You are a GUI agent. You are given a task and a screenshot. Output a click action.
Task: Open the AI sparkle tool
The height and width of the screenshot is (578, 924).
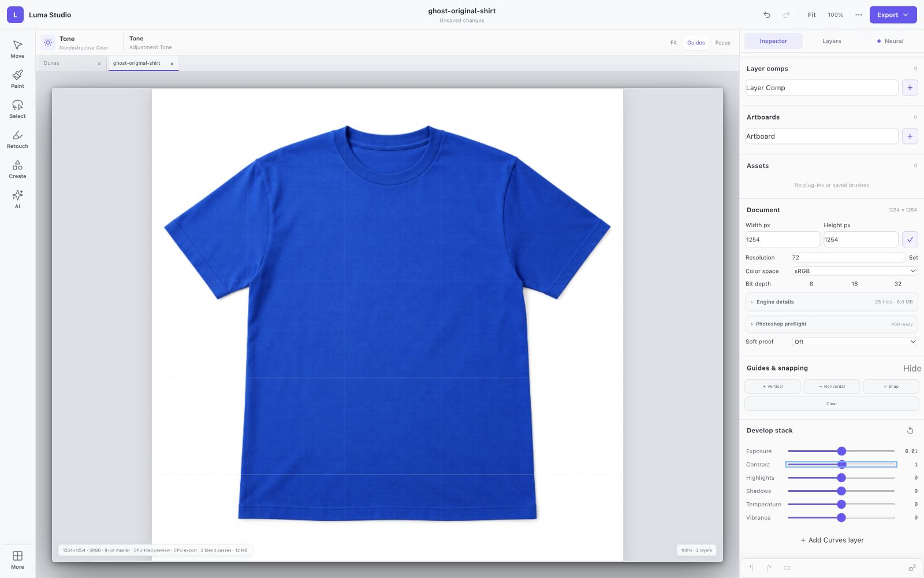pyautogui.click(x=17, y=199)
